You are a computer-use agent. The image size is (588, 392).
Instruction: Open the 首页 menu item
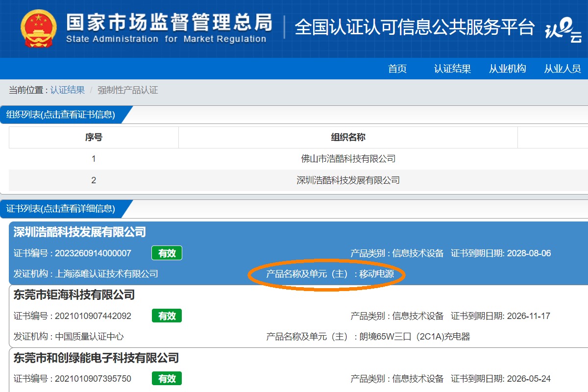tap(397, 69)
